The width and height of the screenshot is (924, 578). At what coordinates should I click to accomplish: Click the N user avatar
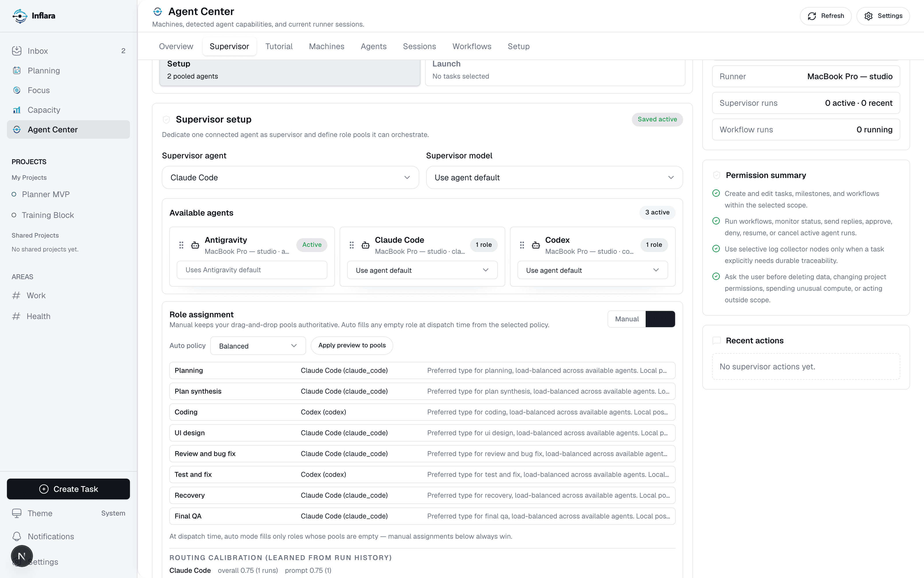(22, 556)
